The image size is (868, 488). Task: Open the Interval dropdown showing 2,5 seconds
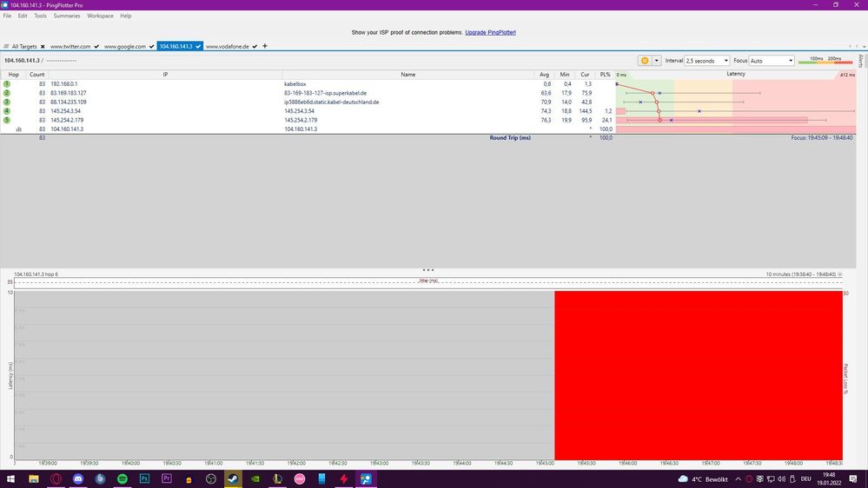pyautogui.click(x=707, y=61)
